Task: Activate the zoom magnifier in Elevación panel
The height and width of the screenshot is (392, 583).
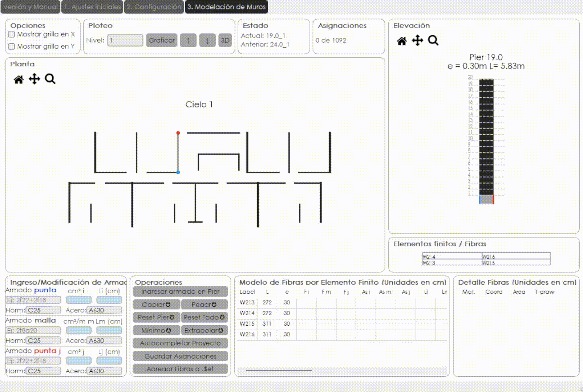Action: (x=433, y=41)
